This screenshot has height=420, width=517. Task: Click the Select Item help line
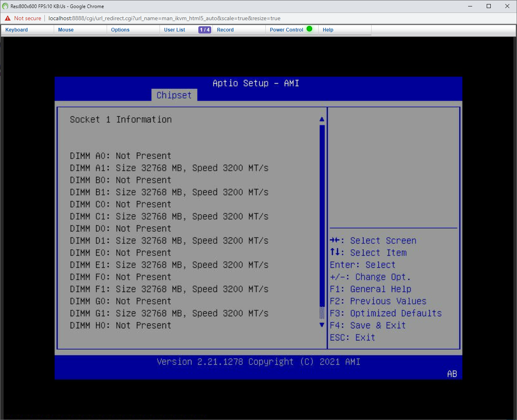[x=368, y=253]
